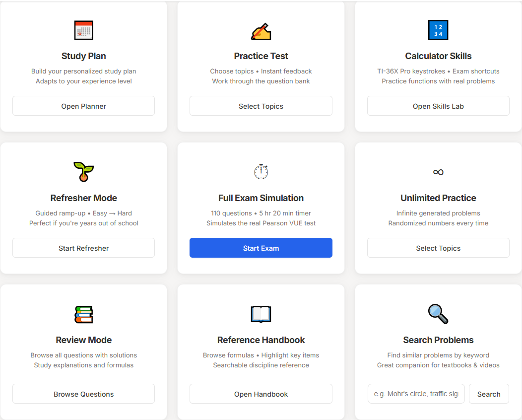Open Skills Lab for calculator practice
The image size is (522, 420).
coord(438,106)
